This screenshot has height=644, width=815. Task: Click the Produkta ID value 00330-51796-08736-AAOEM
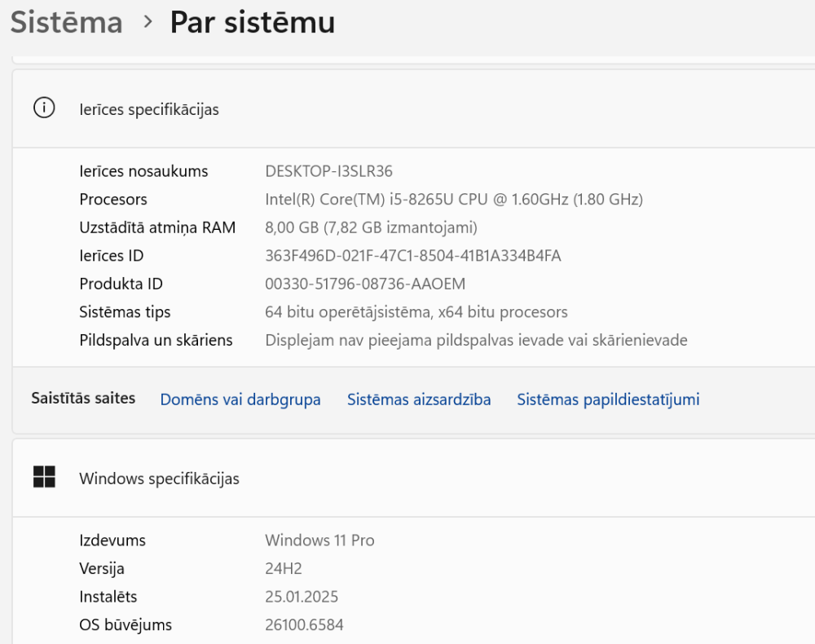click(365, 284)
